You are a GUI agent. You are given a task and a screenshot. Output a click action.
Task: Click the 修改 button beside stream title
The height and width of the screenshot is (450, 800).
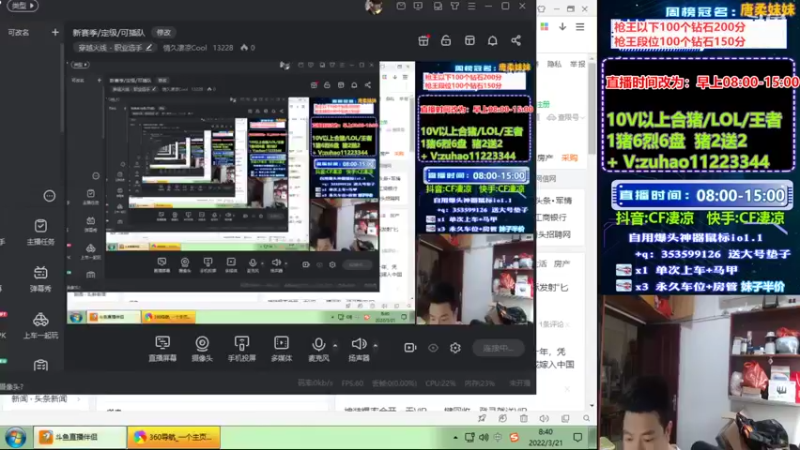pos(164,32)
